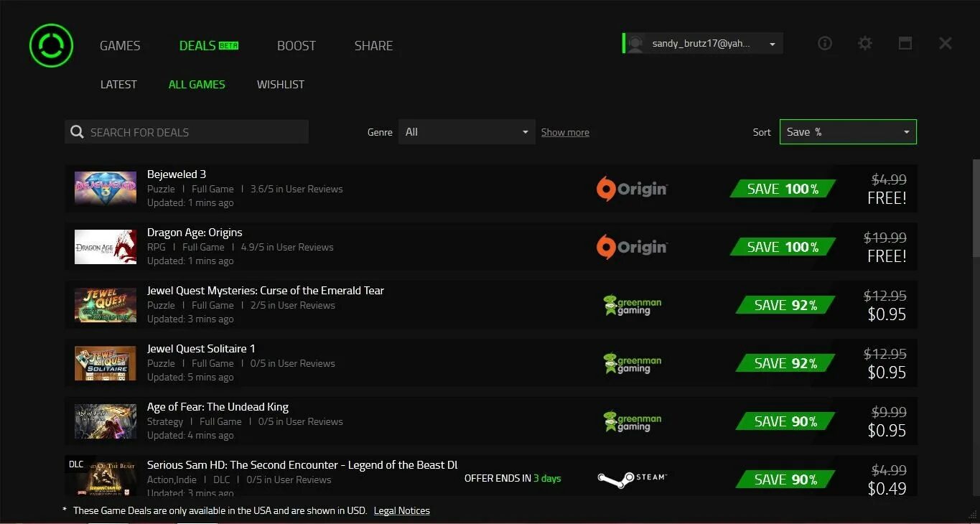This screenshot has height=524, width=980.
Task: Focus the SEARCH FOR DEALS input field
Action: coord(187,132)
